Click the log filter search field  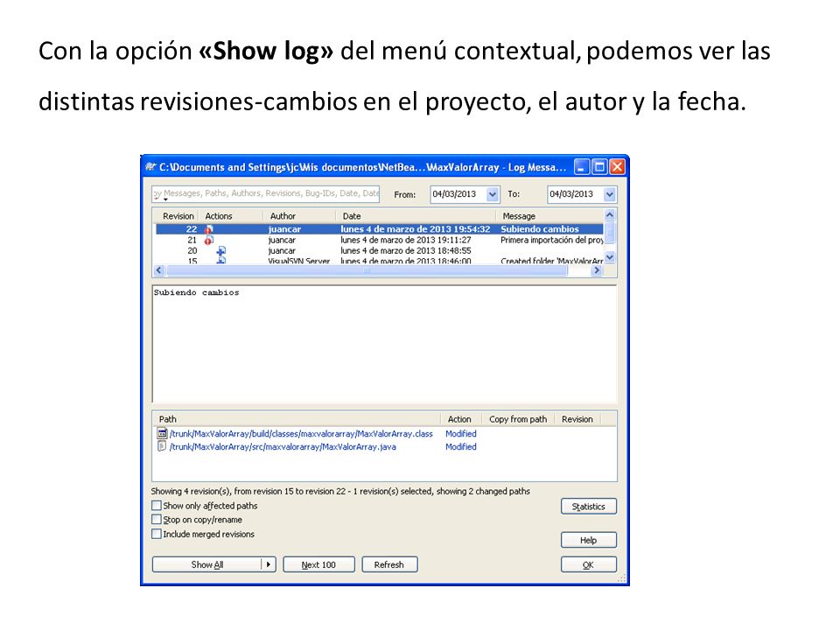(266, 193)
